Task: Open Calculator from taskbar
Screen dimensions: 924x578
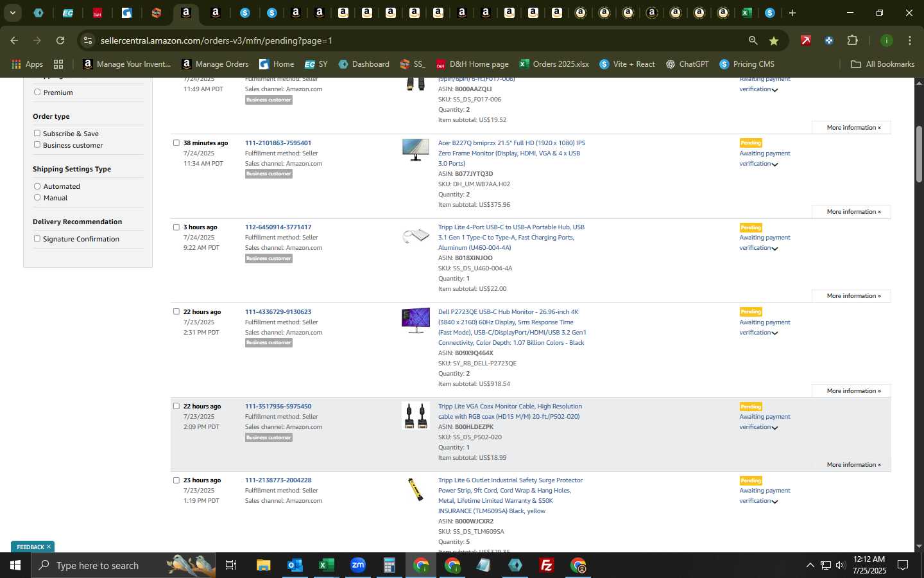Action: point(389,565)
